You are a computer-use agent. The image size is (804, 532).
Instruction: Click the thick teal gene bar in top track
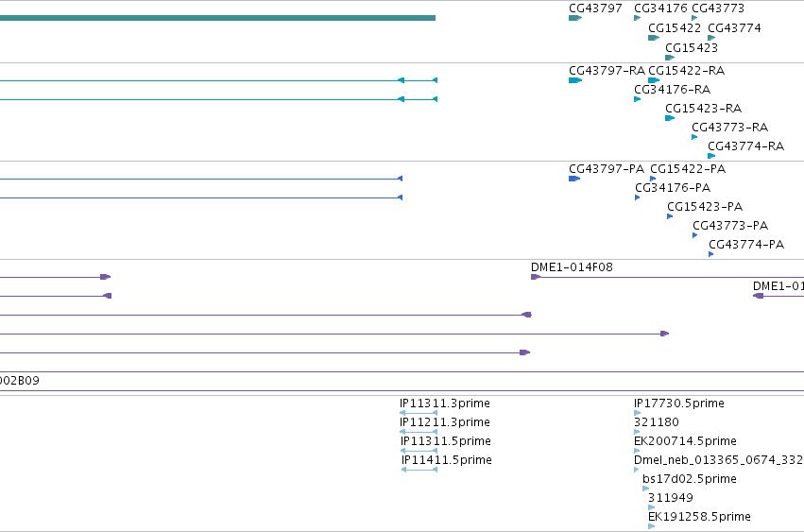tap(217, 18)
